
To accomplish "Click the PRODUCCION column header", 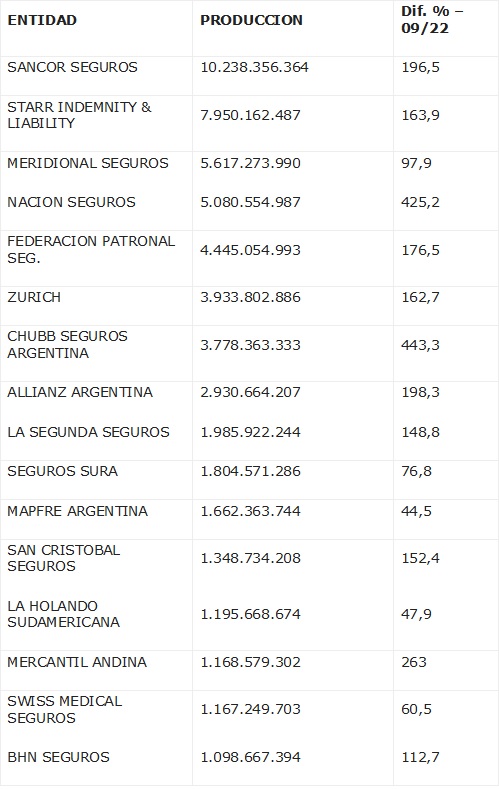I will click(x=252, y=20).
